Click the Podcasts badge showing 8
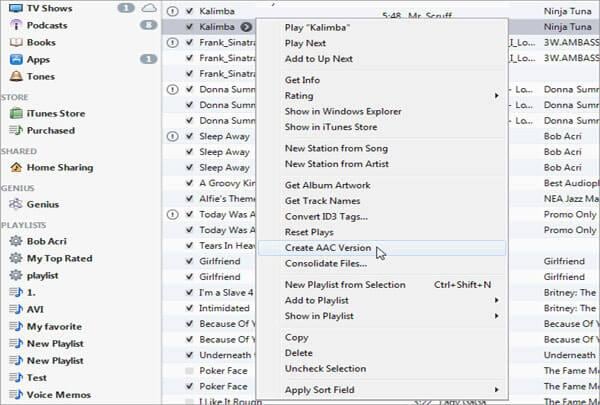The width and height of the screenshot is (600, 405). 148,25
